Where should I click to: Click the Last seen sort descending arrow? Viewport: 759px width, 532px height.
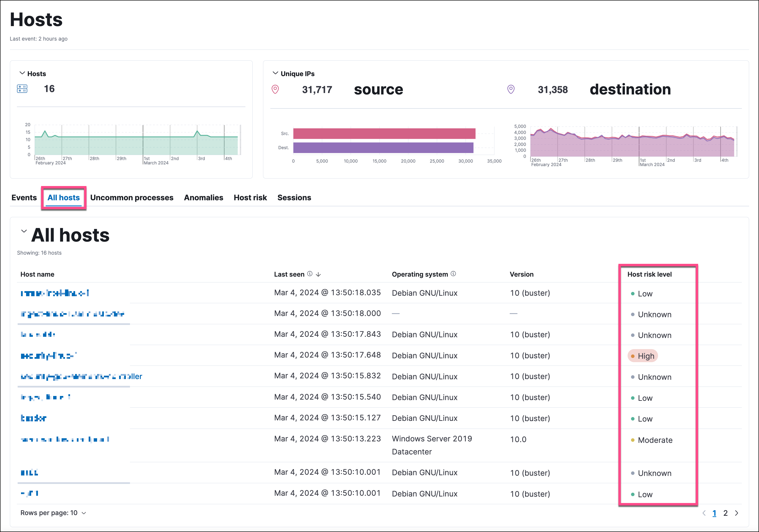tap(321, 273)
